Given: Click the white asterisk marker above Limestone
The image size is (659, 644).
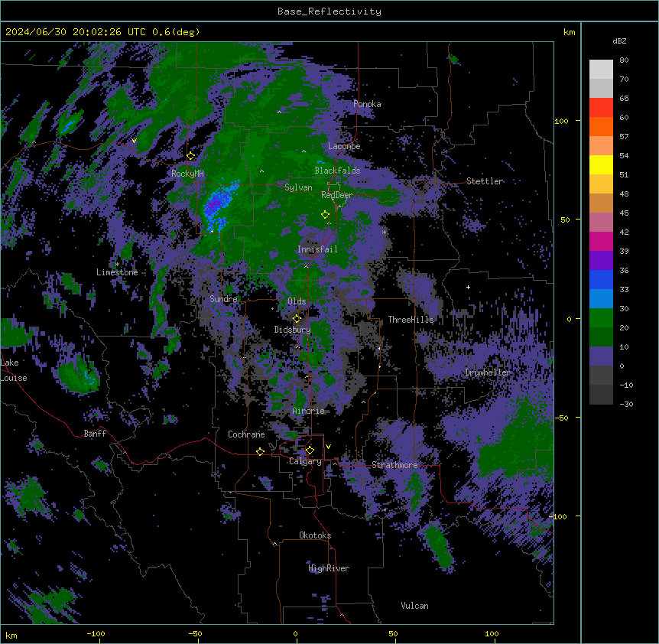Looking at the screenshot, I should 117,264.
